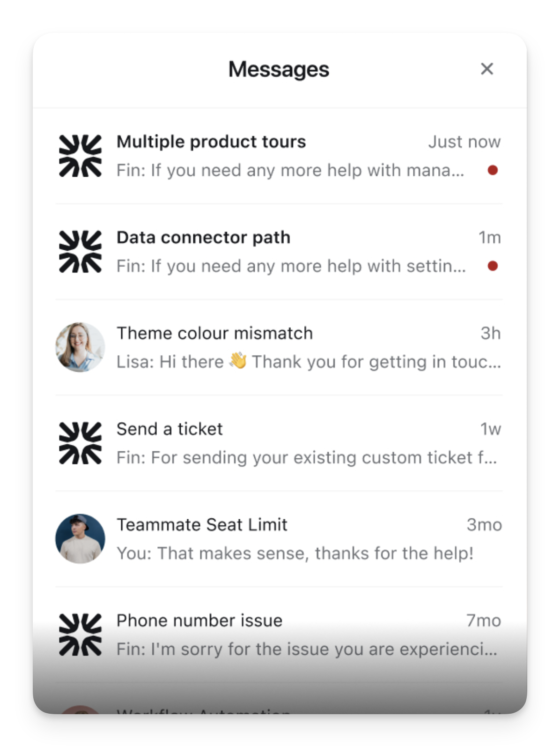This screenshot has height=747, width=560.
Task: Open the Phone number issue conversation
Action: (x=199, y=620)
